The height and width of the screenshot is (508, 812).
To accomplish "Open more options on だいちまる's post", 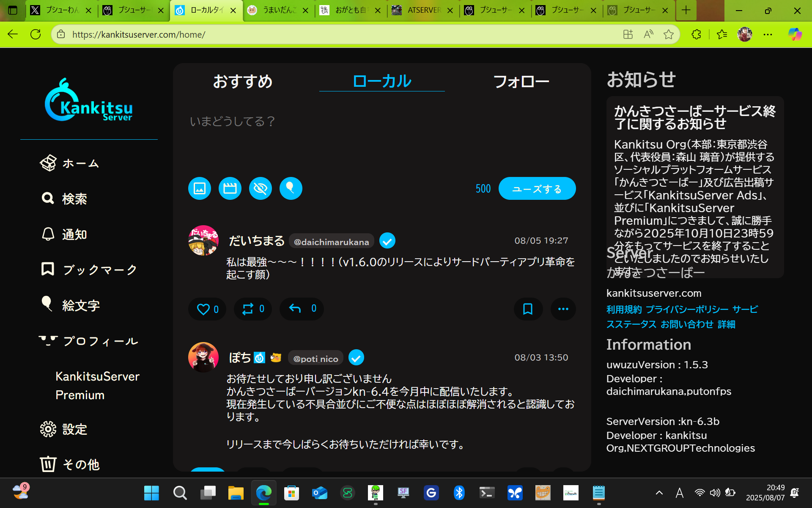I will (x=563, y=309).
